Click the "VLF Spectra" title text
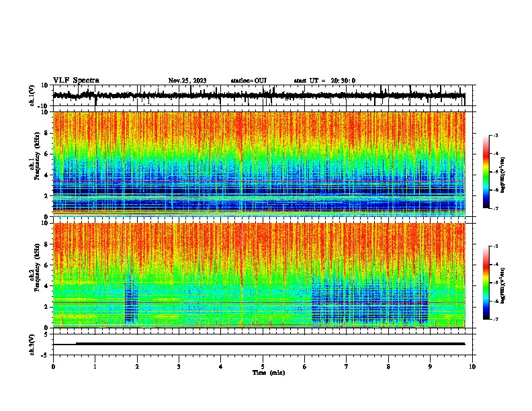532x411 pixels. pos(76,80)
